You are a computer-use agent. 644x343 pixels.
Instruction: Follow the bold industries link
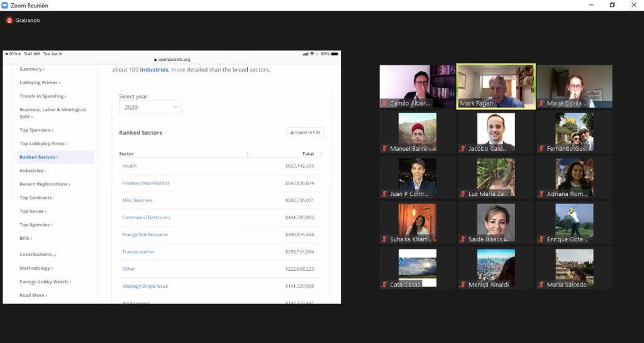(x=154, y=70)
